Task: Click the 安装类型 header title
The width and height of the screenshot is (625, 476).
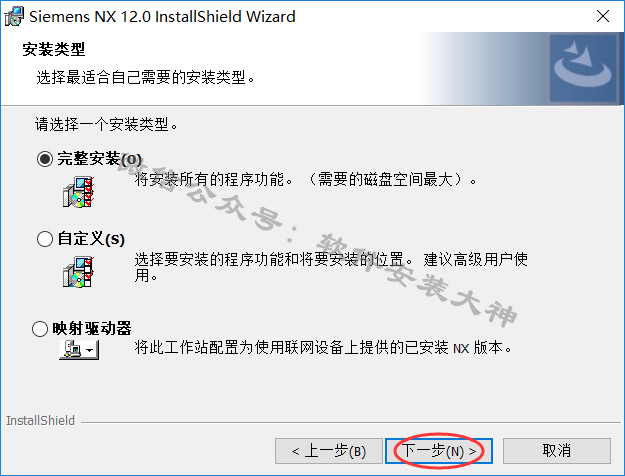Action: tap(54, 49)
